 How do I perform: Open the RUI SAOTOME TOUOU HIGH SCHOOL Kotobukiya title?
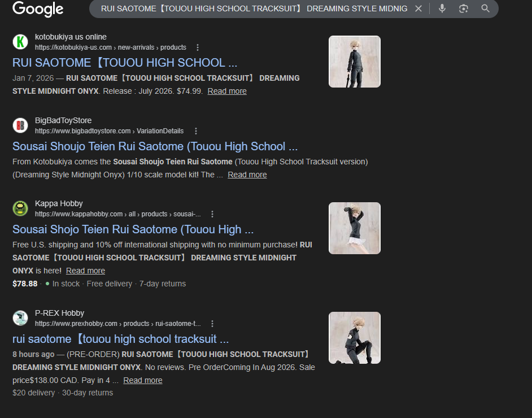(125, 63)
